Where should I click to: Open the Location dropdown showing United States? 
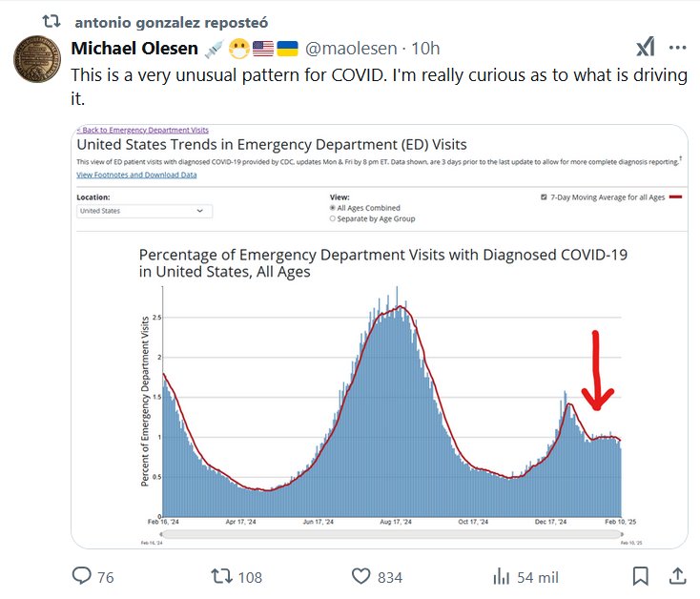(x=144, y=211)
